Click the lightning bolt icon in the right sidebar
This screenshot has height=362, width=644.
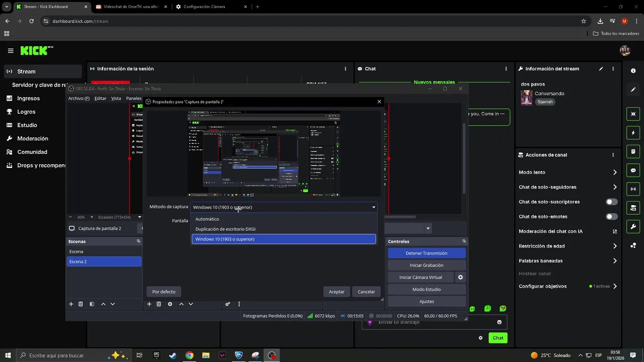633,133
